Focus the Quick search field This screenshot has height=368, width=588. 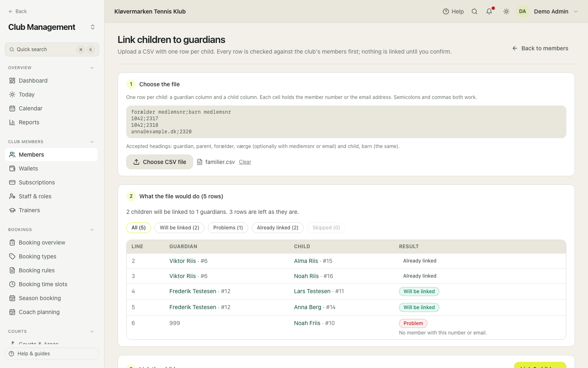52,49
